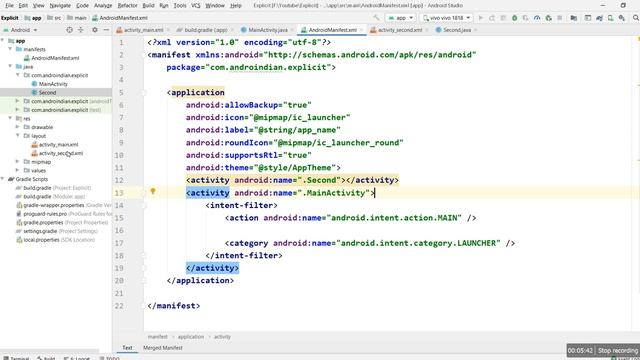Open the Logcat tool window button
This screenshot has height=360, width=640.
77,358
